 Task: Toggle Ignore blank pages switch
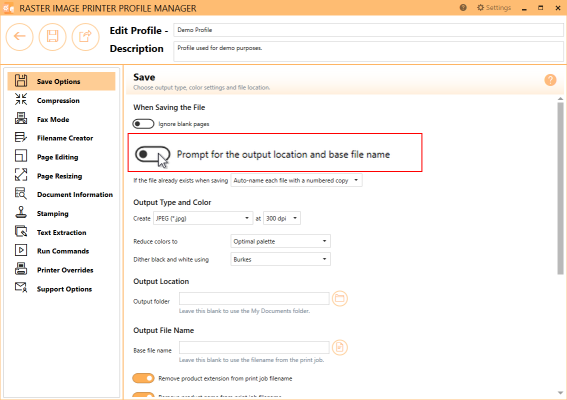click(143, 124)
